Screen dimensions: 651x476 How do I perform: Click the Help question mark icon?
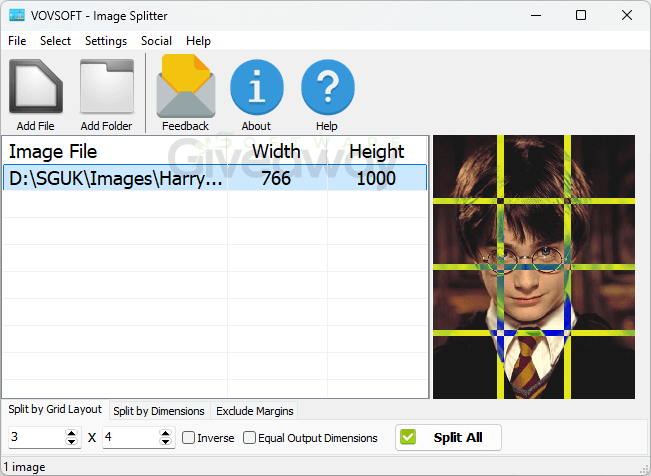[328, 87]
